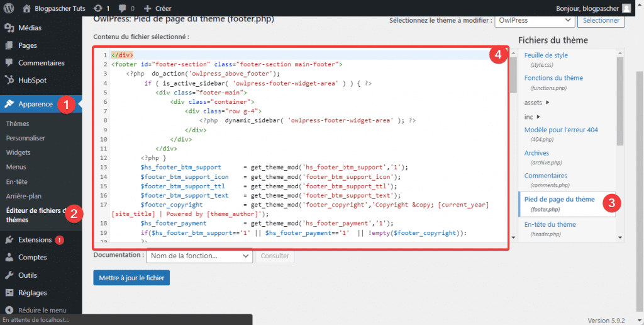Click the theme files list scrollbar

[x=620, y=101]
